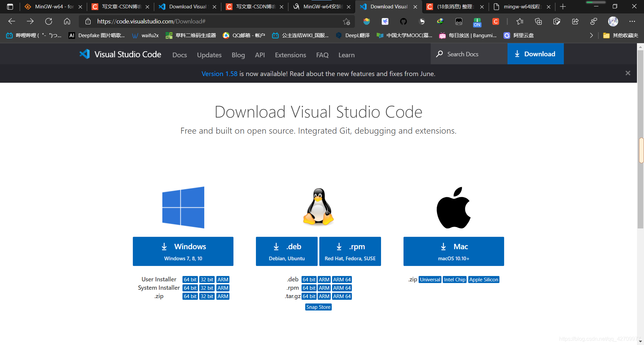Open the tab actions menu icon

click(10, 7)
